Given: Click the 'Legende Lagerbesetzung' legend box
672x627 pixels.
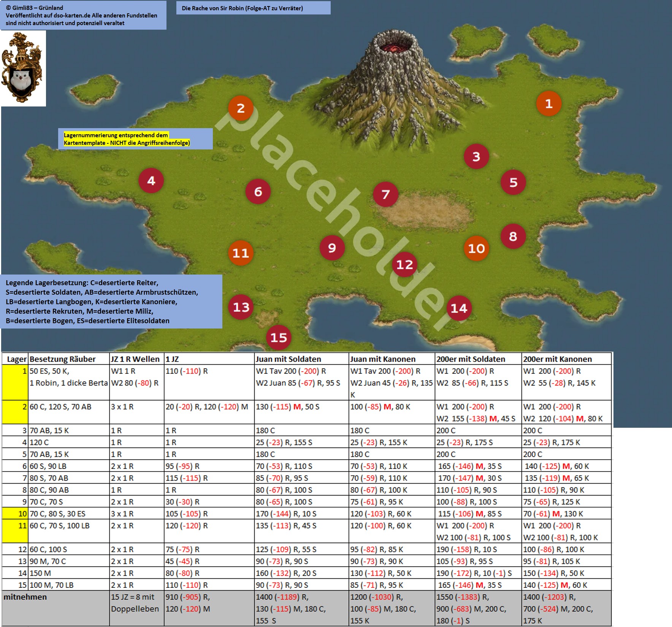Looking at the screenshot, I should coord(111,302).
